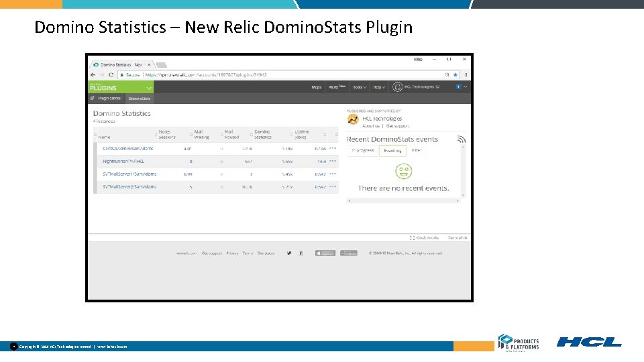Image resolution: width=644 pixels, height=362 pixels.
Task: Click the browser forward arrow
Action: tap(101, 74)
